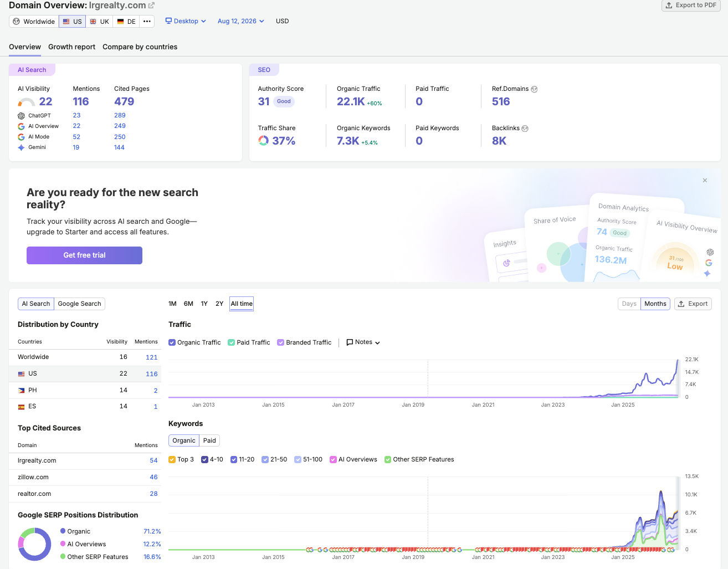Image resolution: width=728 pixels, height=569 pixels.
Task: Click the SERP positions donut chart
Action: tap(35, 544)
